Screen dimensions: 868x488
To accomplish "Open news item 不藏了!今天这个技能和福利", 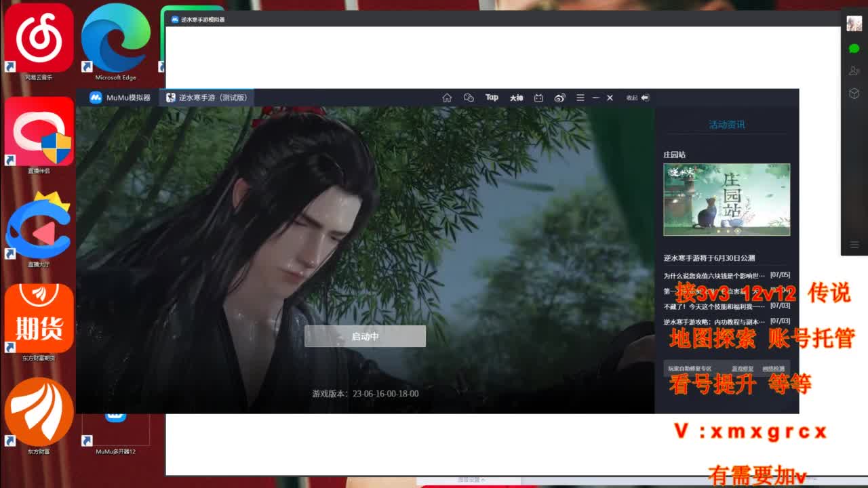I will [x=714, y=306].
